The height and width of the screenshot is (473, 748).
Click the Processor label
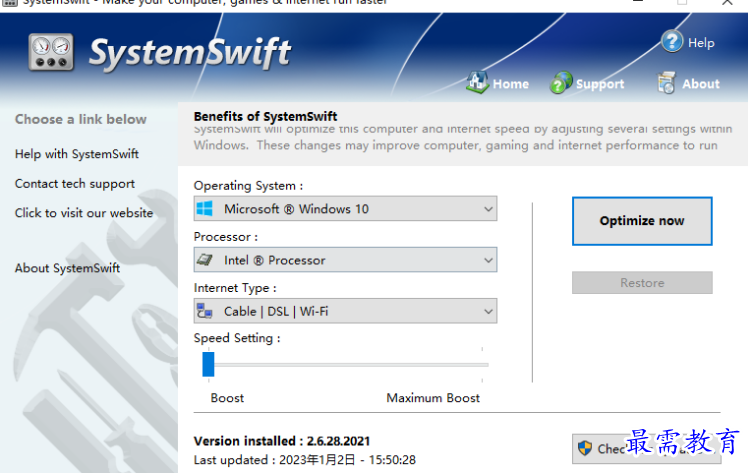[225, 237]
